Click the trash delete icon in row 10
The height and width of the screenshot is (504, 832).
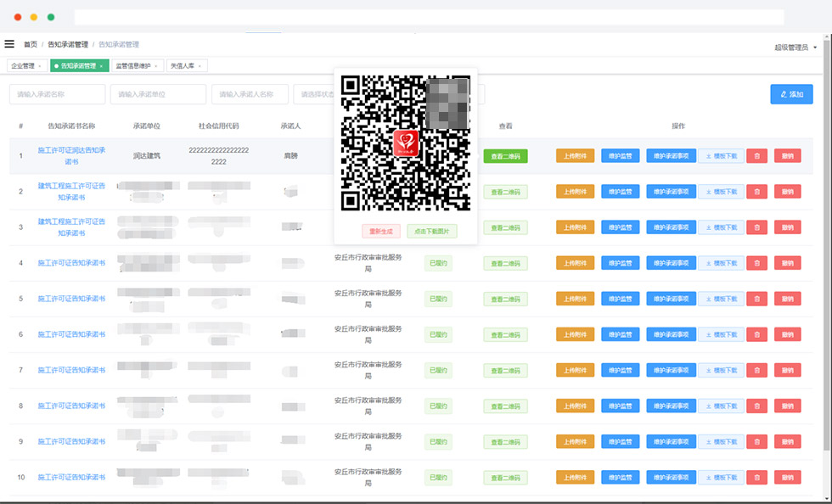pos(756,478)
